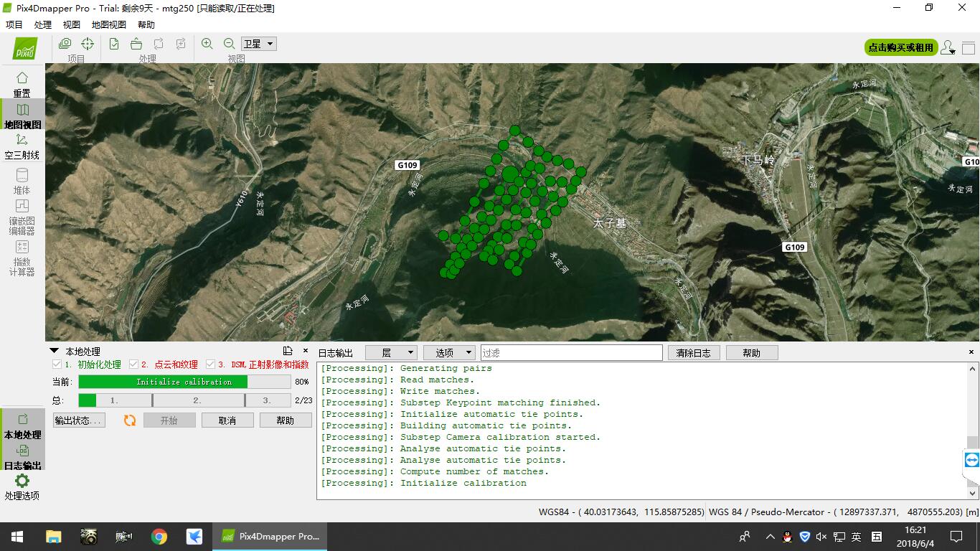Toggle the 日志输出 sidebar panel button
980x551 pixels.
pyautogui.click(x=22, y=457)
